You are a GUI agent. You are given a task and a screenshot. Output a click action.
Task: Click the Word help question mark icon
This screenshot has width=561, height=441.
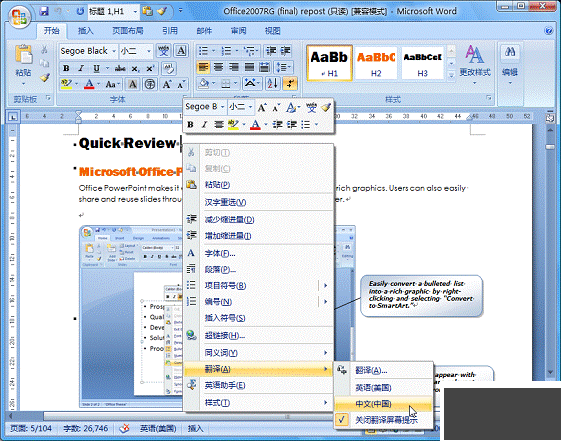pyautogui.click(x=548, y=30)
